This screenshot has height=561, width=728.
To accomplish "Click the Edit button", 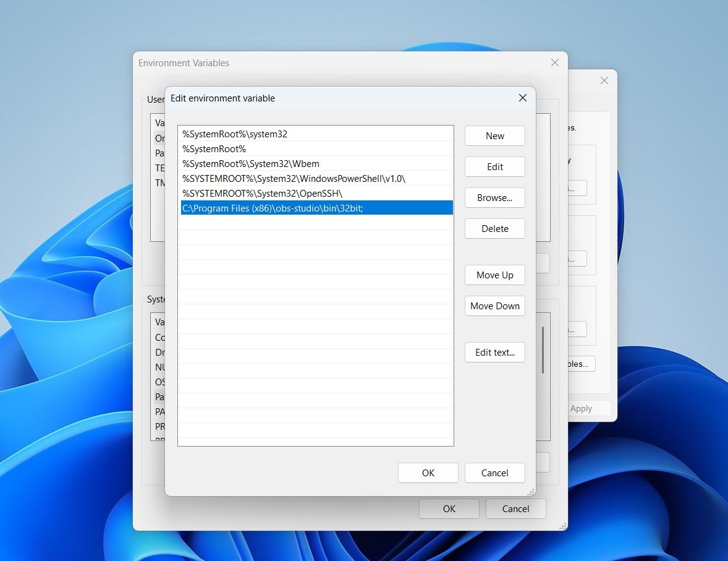I will pyautogui.click(x=494, y=167).
